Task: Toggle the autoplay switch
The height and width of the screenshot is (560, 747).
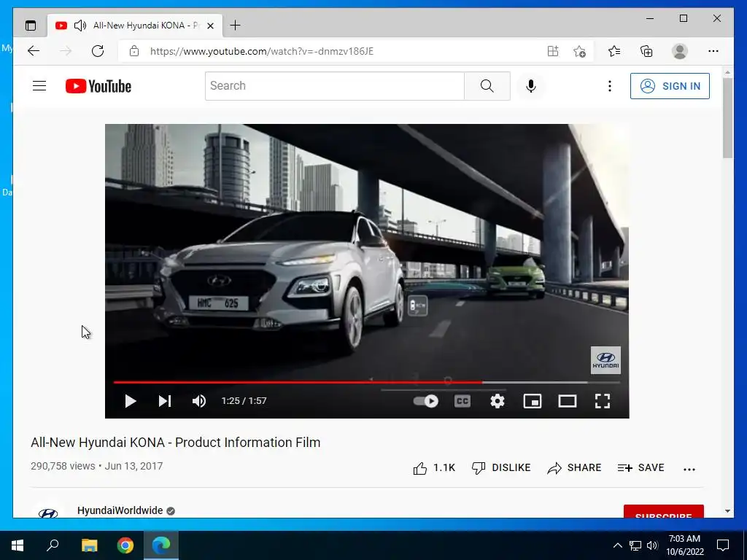Action: [426, 401]
